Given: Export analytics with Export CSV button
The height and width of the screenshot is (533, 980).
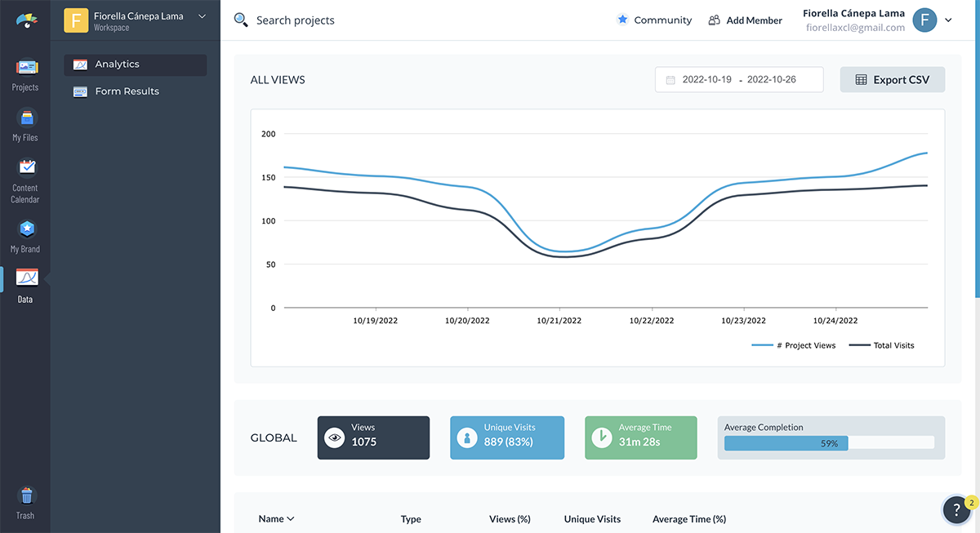Looking at the screenshot, I should pos(892,80).
